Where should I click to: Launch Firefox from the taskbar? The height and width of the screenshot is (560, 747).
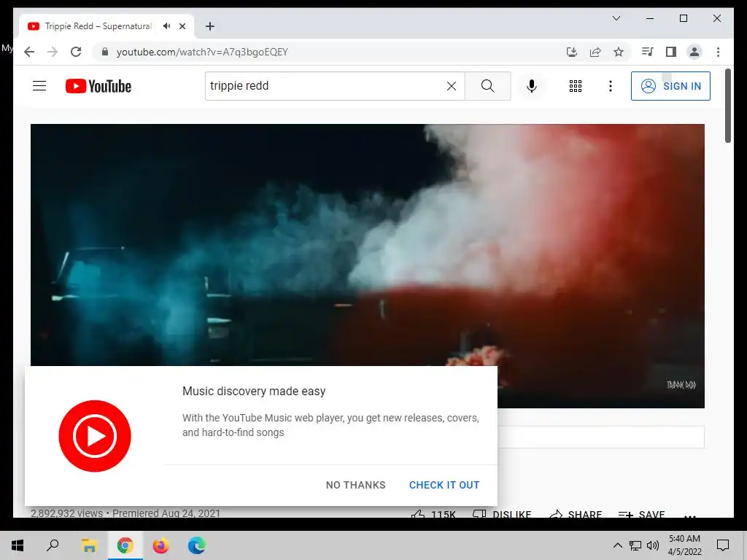click(160, 545)
